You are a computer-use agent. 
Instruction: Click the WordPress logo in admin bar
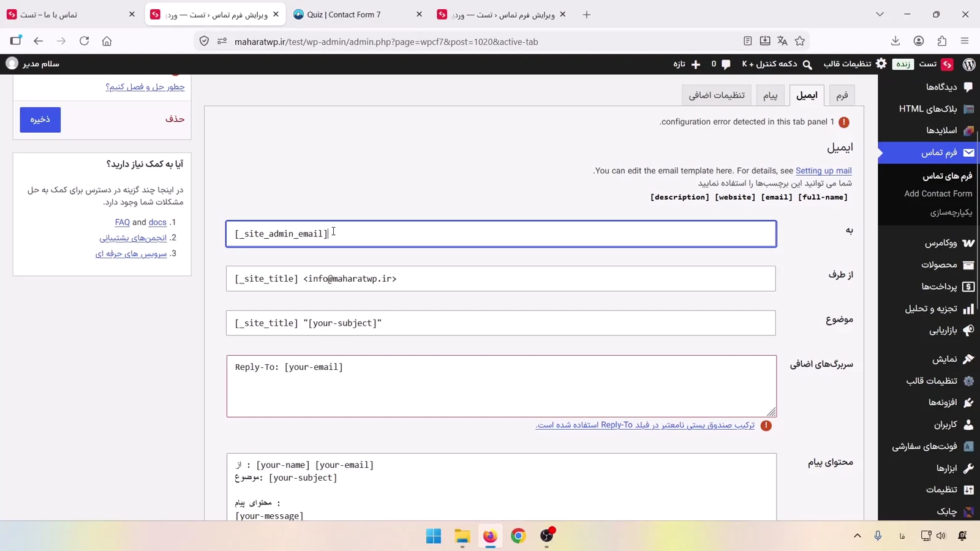pos(969,64)
